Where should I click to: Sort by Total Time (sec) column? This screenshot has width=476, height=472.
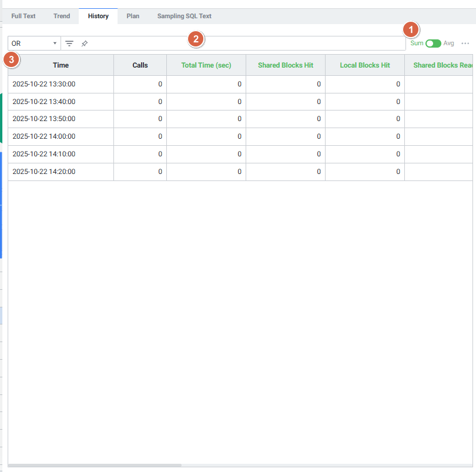pyautogui.click(x=206, y=65)
